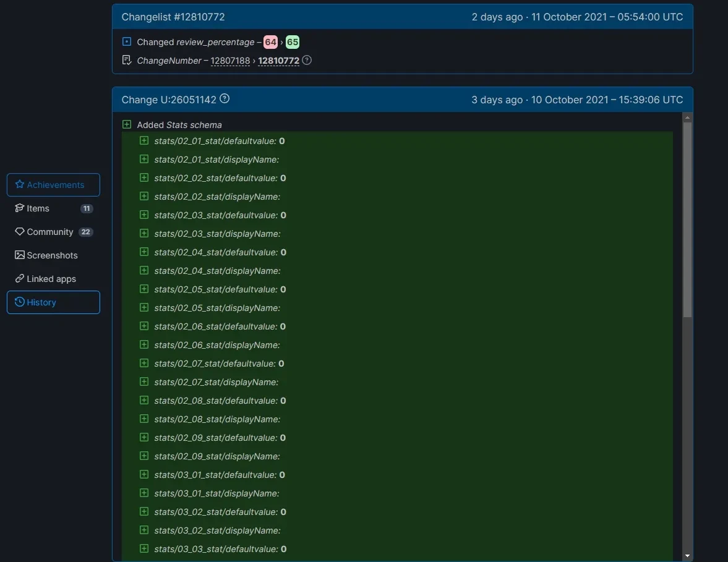Click the green 65 review percentage badge
Image resolution: width=728 pixels, height=562 pixels.
pyautogui.click(x=293, y=42)
